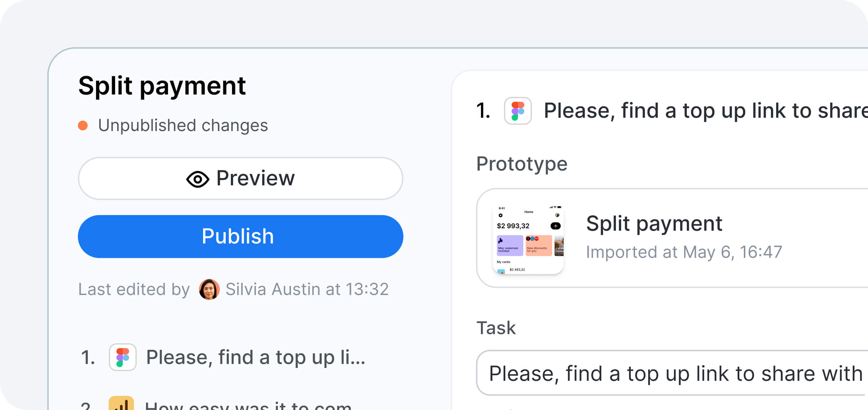
Task: Click the orange unpublished status dot
Action: click(83, 125)
